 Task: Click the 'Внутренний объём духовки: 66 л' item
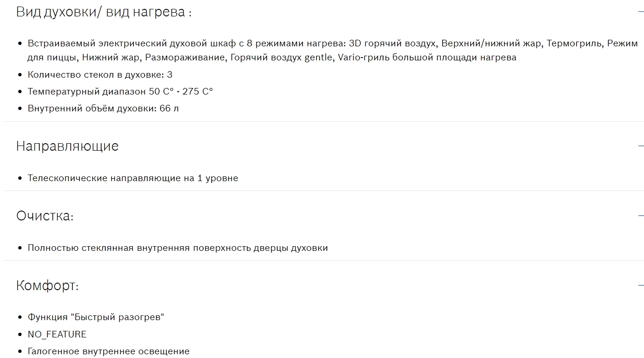tap(103, 109)
